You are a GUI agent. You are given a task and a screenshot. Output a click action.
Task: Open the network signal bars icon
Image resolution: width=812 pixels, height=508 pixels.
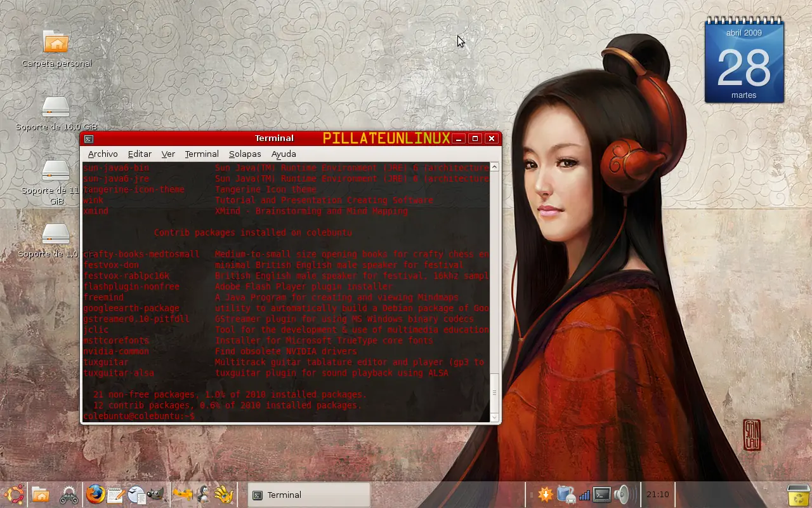tap(584, 495)
